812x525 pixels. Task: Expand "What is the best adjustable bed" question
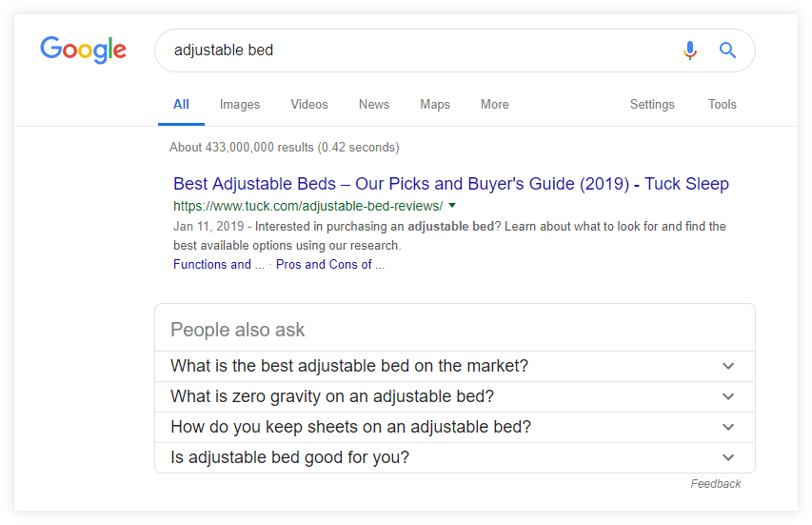[455, 366]
